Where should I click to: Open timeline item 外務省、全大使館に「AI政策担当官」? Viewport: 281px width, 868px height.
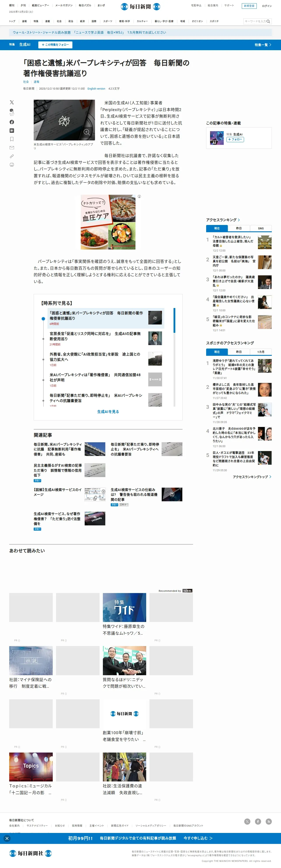[x=95, y=356]
